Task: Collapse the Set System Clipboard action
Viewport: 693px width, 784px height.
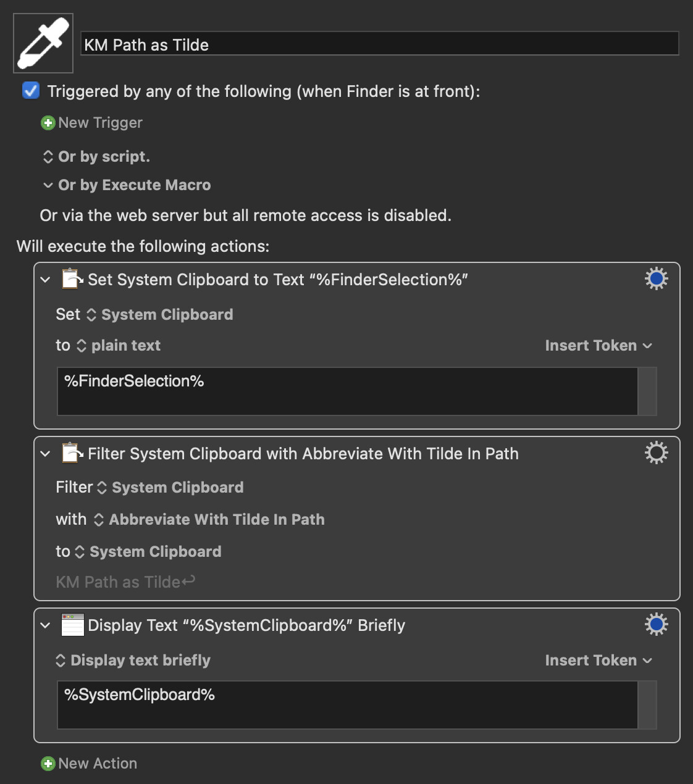Action: click(x=45, y=280)
